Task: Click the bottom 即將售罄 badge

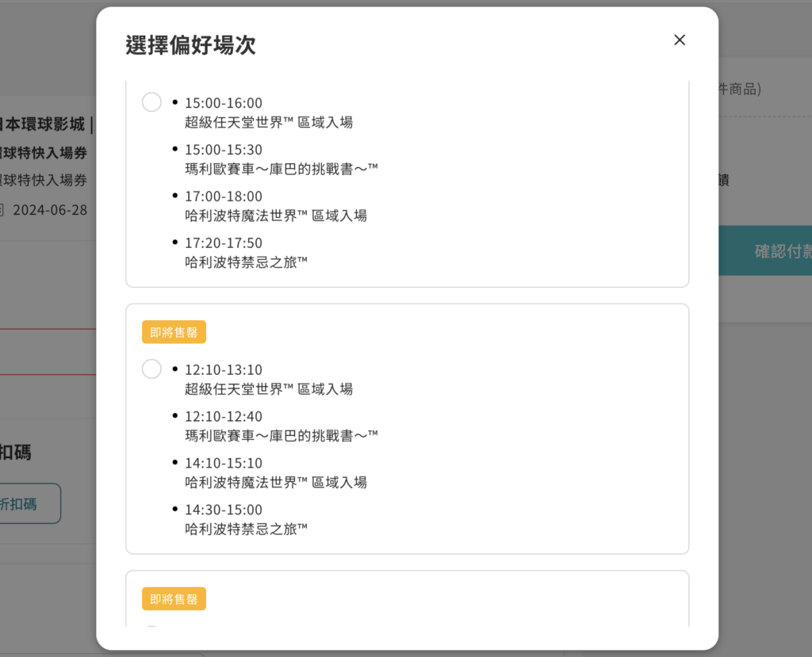Action: tap(174, 598)
